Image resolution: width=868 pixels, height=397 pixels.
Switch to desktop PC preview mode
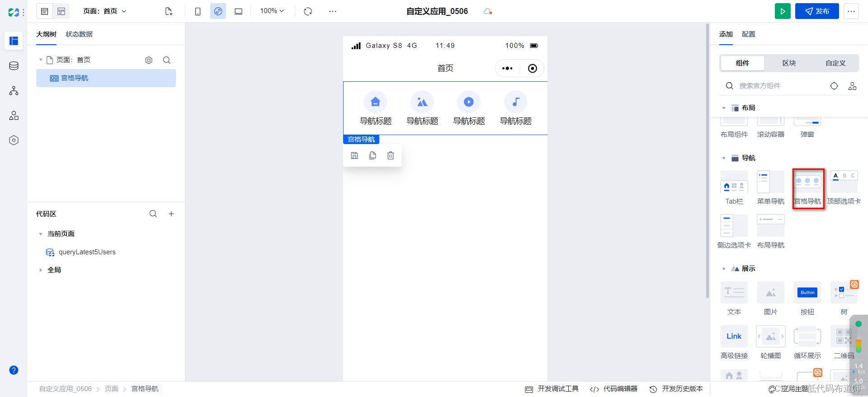(238, 11)
